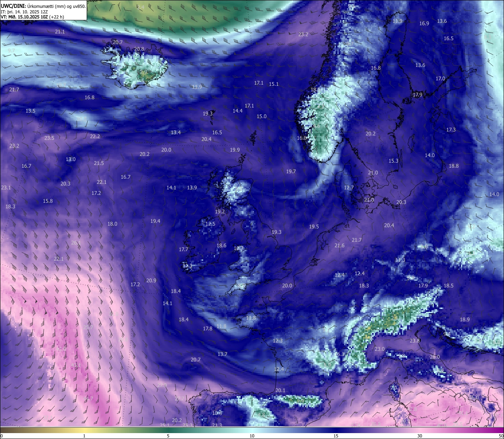
Task: Click the 23.5 value label
Action: [x=49, y=138]
